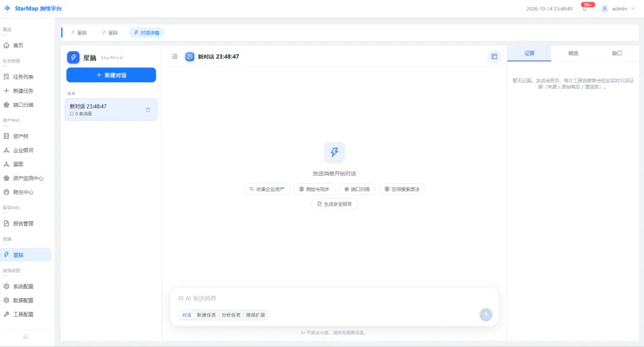This screenshot has height=347, width=644.
Task: Open the 新对话 23:48:47 conversation in the list
Action: click(112, 110)
